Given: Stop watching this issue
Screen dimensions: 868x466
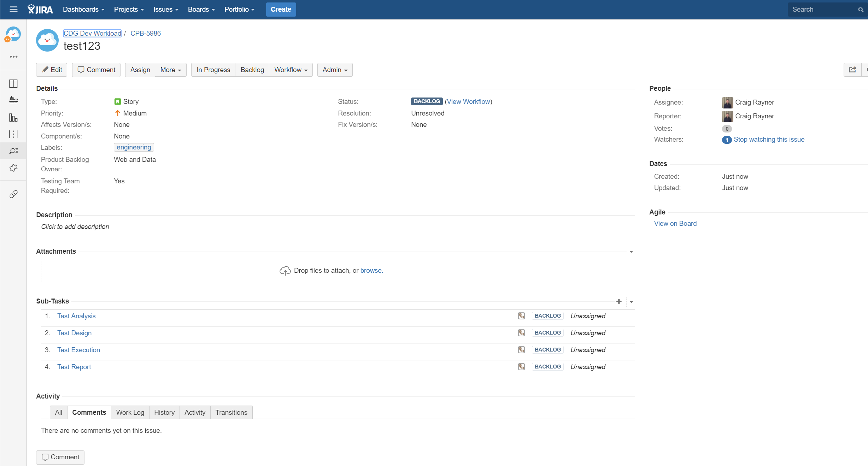Looking at the screenshot, I should click(769, 140).
